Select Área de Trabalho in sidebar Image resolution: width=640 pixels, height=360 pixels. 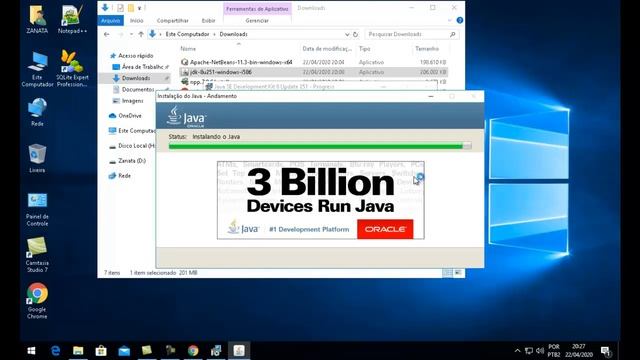(x=142, y=67)
